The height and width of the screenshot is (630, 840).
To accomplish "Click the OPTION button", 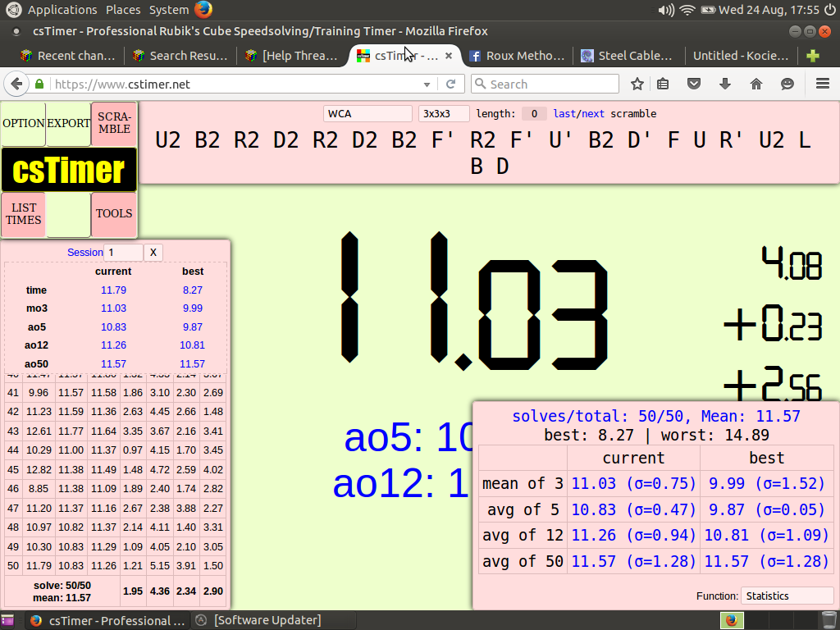I will click(x=23, y=123).
